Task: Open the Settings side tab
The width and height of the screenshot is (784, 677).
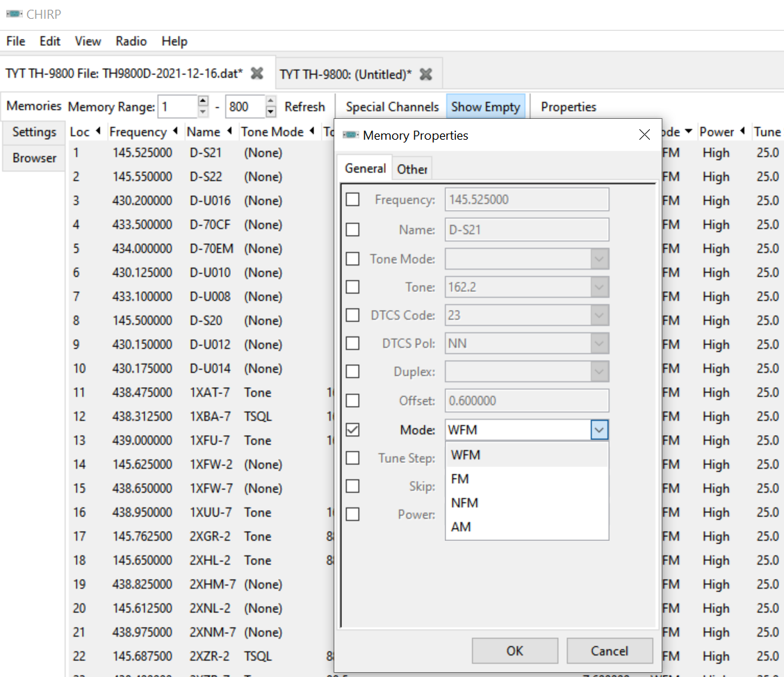Action: tap(34, 132)
